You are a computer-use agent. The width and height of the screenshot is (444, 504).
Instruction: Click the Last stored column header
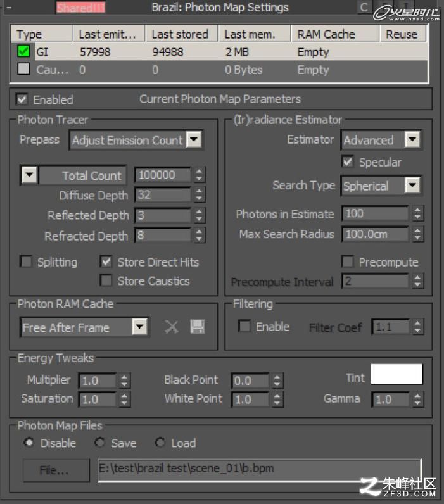182,34
